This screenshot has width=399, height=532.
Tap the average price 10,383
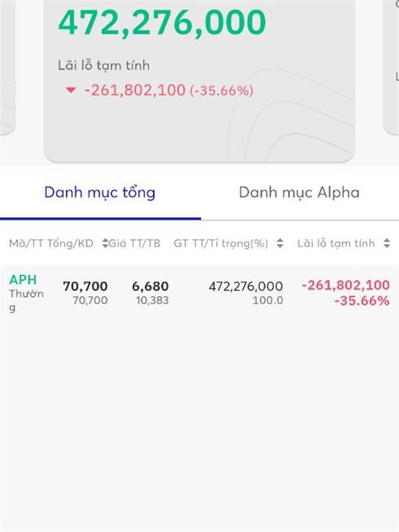(152, 301)
